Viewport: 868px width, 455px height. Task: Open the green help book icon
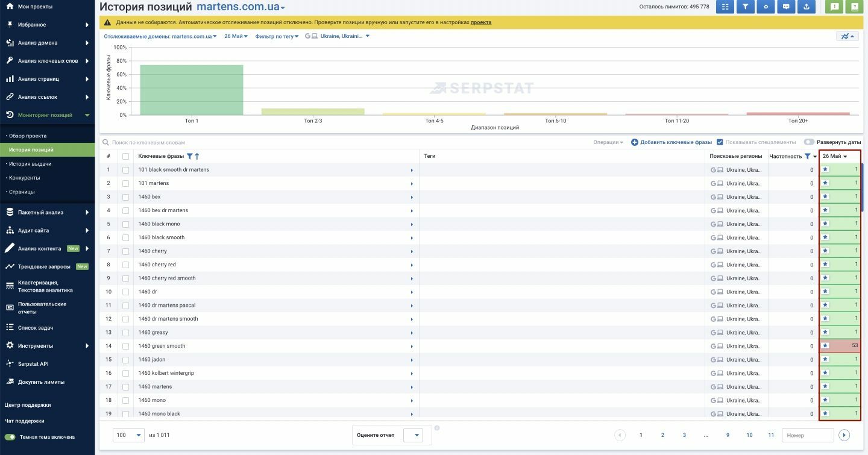853,7
